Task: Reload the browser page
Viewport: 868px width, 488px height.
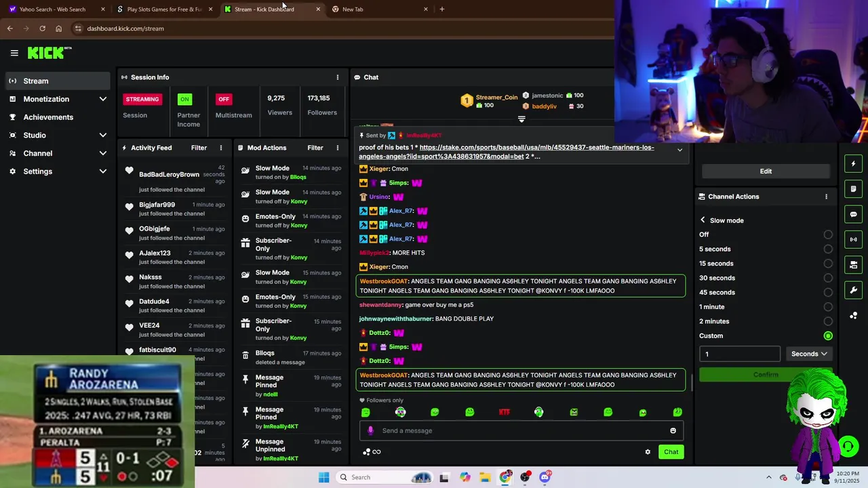Action: [x=42, y=28]
